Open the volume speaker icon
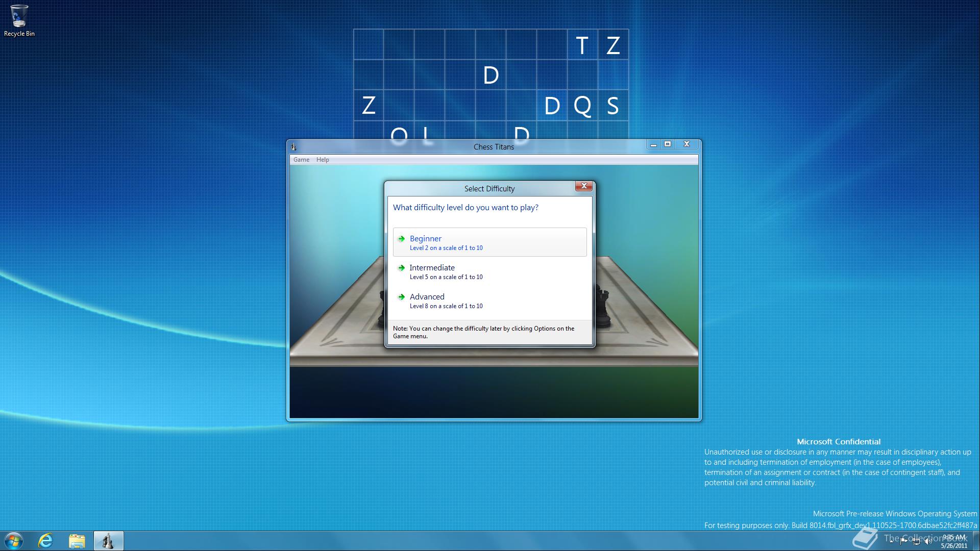This screenshot has width=980, height=551. point(928,541)
